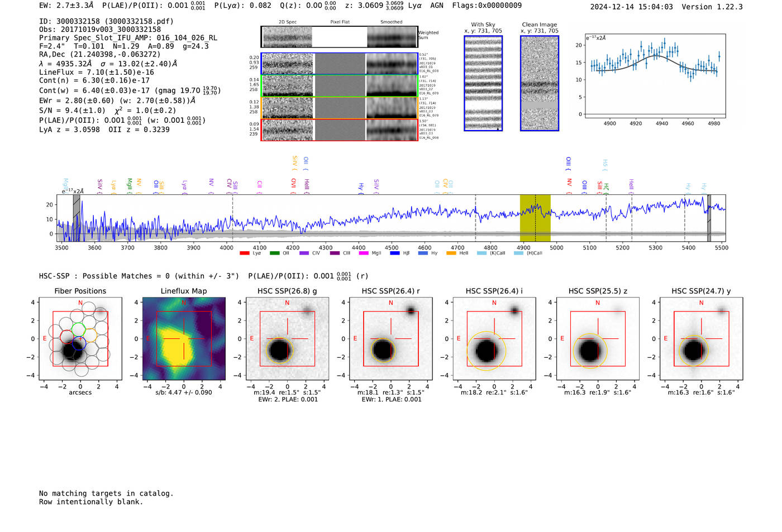Click the green OII legend swatch
Viewport: 782px width, 532px height.
274,253
